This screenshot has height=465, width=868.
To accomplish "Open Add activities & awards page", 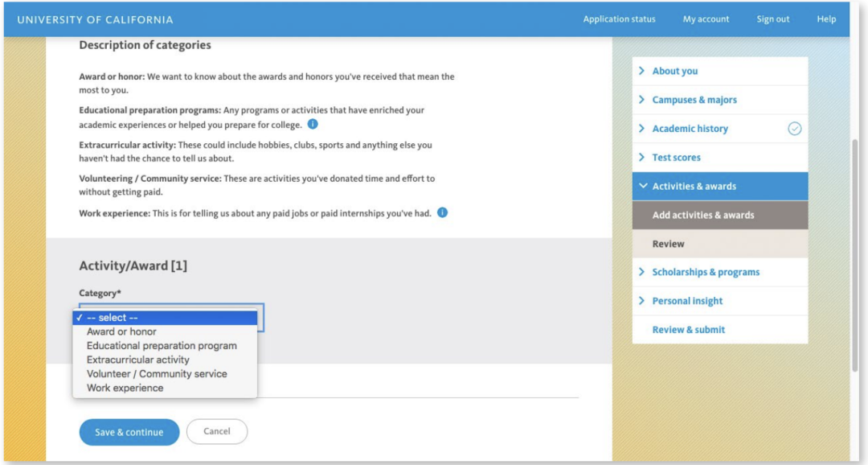I will 719,215.
